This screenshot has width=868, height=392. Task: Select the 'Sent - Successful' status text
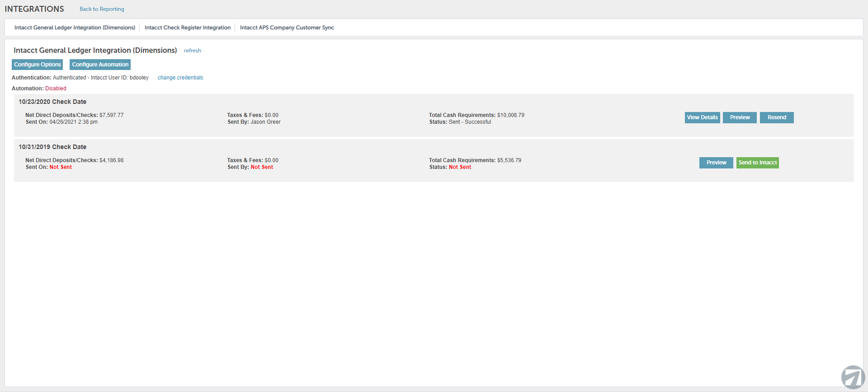[470, 122]
